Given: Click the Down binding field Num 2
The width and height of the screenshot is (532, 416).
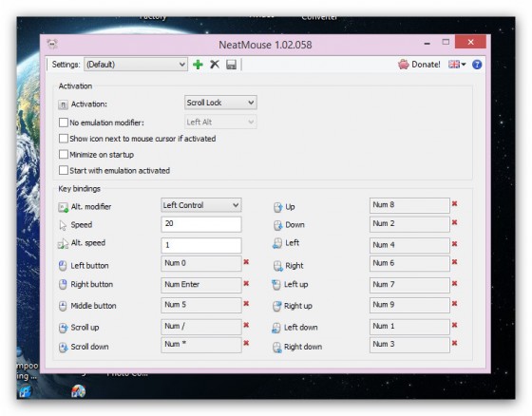Looking at the screenshot, I should [x=409, y=224].
